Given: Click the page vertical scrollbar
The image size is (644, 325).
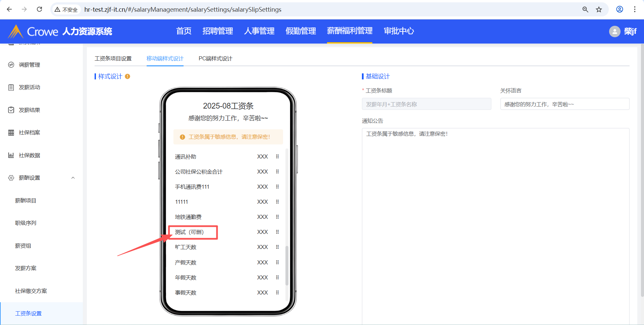Looking at the screenshot, I should [642, 171].
